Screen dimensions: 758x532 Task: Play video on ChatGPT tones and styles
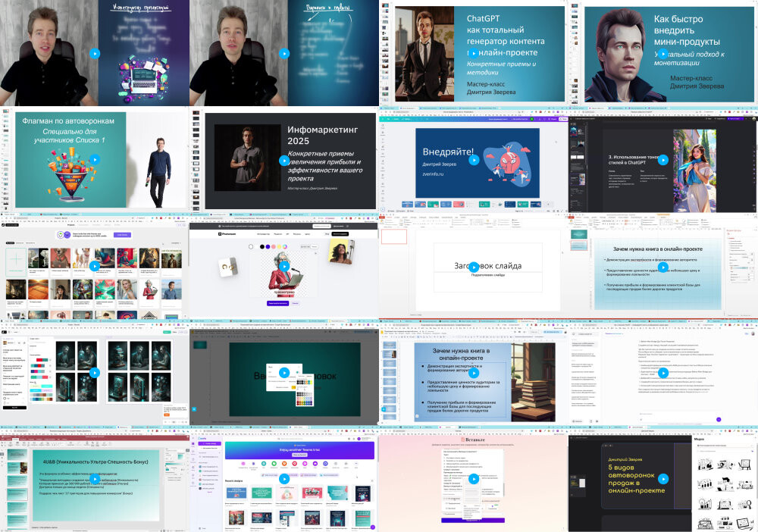pyautogui.click(x=662, y=159)
